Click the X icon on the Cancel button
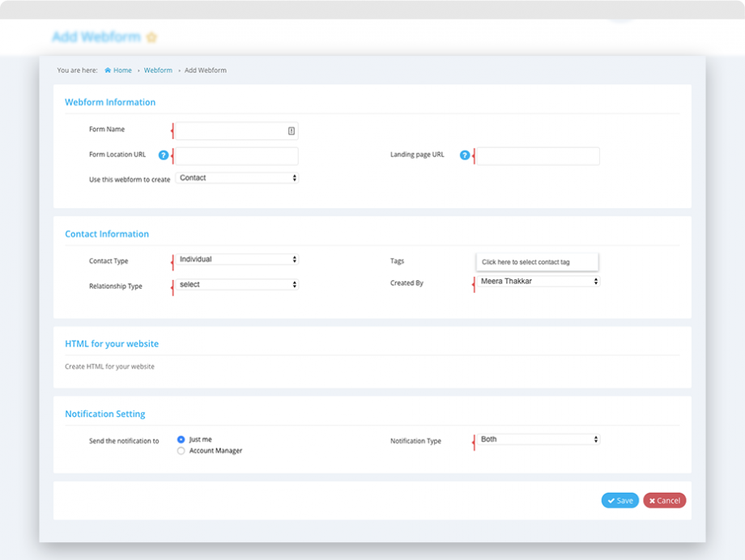The image size is (745, 560). coord(653,500)
